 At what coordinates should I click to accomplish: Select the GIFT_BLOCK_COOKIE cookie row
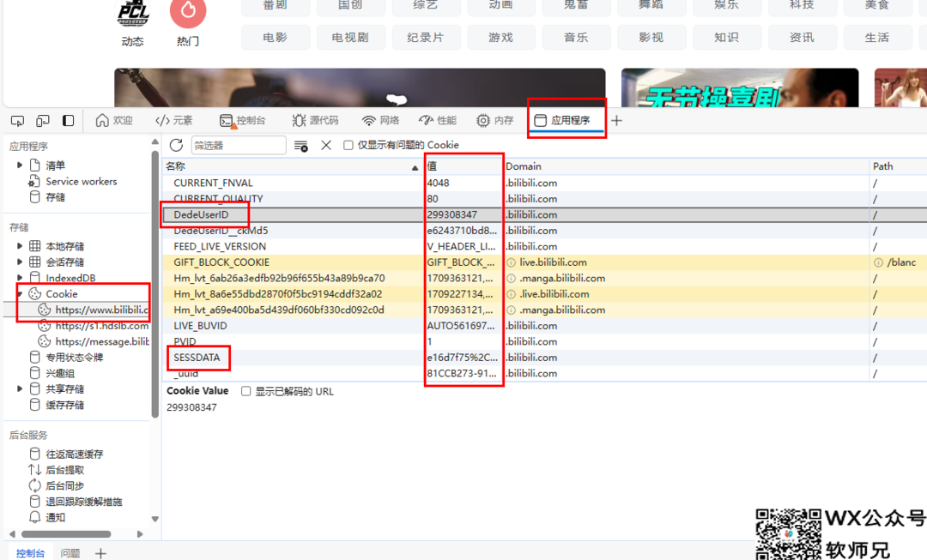point(544,262)
